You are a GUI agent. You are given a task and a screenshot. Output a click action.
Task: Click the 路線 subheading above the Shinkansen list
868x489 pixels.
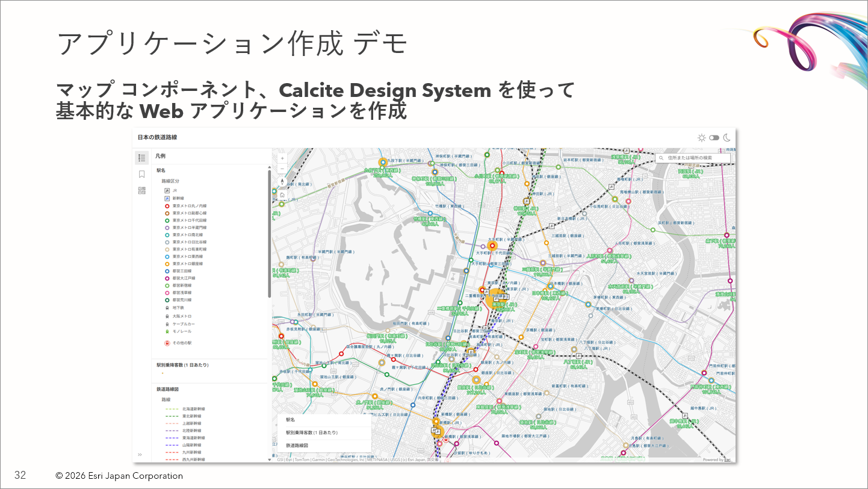coord(166,399)
